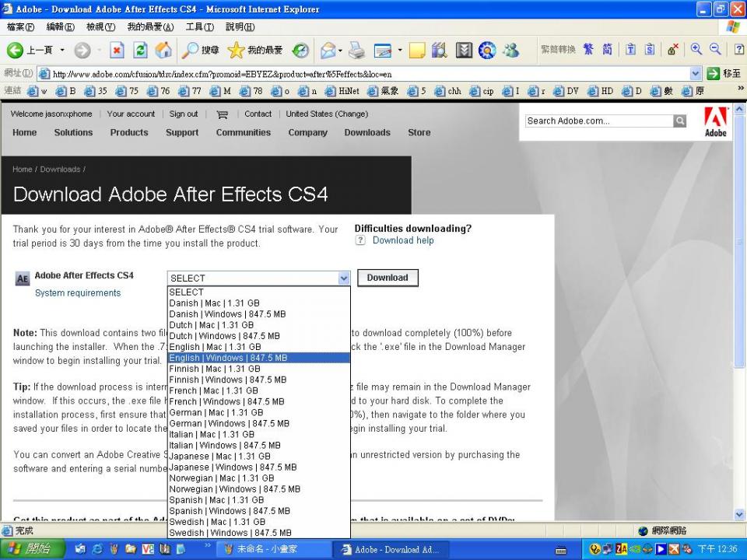Open the shopping cart icon
Viewport: 747px width, 560px height.
(x=222, y=114)
